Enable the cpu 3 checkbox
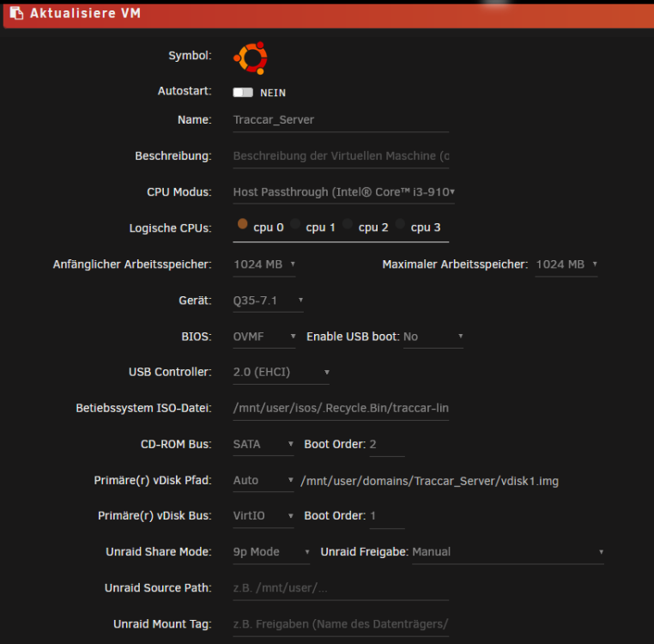Viewport: 654px width, 644px height. (400, 224)
